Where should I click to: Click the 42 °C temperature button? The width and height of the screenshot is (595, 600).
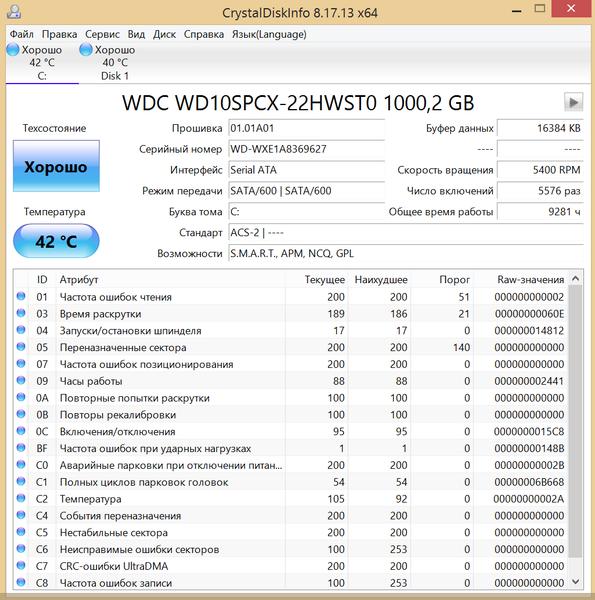[x=56, y=241]
